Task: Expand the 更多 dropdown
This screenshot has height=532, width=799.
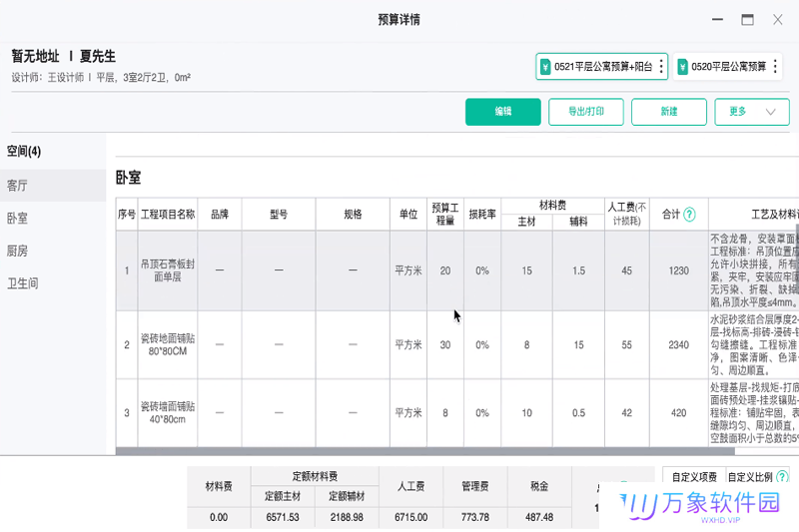Action: click(752, 112)
